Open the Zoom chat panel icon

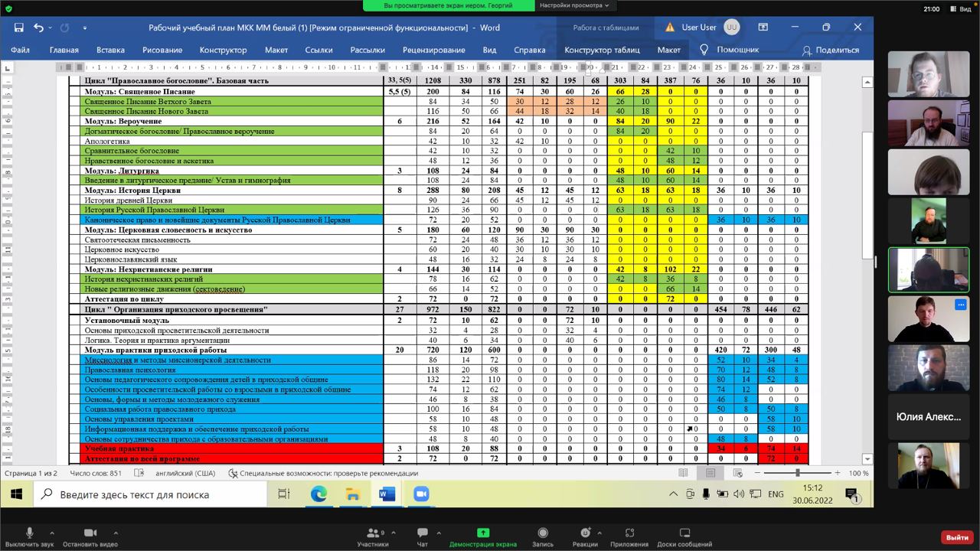[x=422, y=533]
